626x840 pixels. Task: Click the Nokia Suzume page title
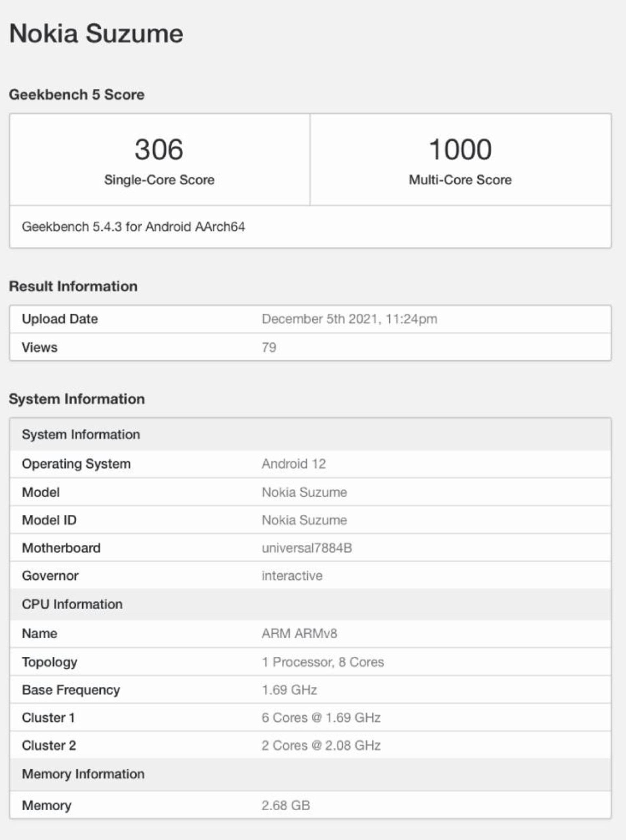click(x=96, y=34)
